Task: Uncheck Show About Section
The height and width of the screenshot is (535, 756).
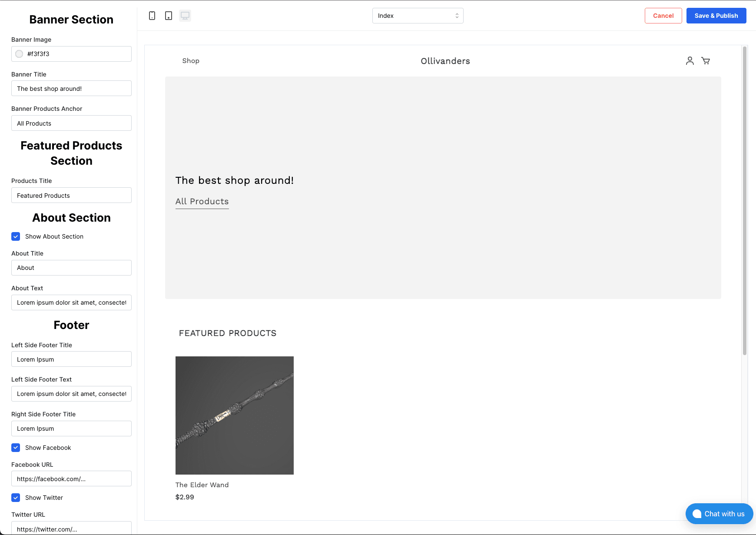Action: click(x=16, y=236)
